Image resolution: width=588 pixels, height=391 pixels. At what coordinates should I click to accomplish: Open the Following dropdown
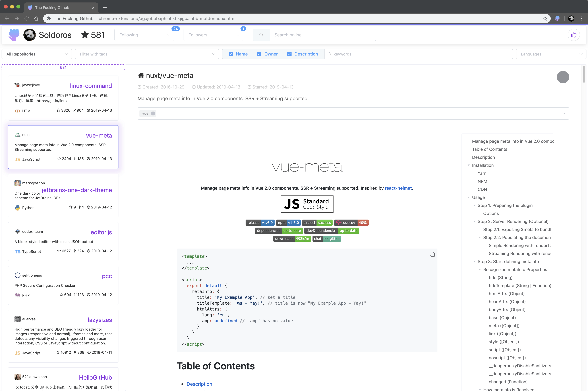click(144, 35)
